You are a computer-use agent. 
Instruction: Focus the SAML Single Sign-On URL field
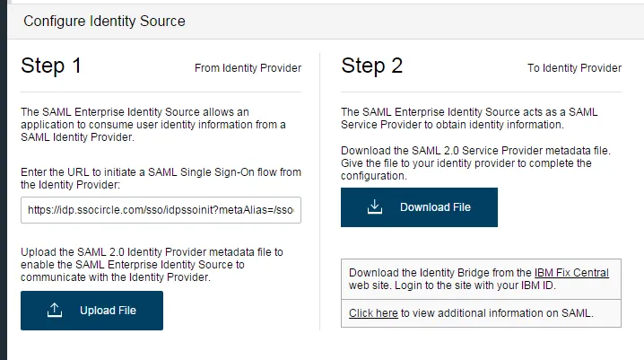pos(161,210)
